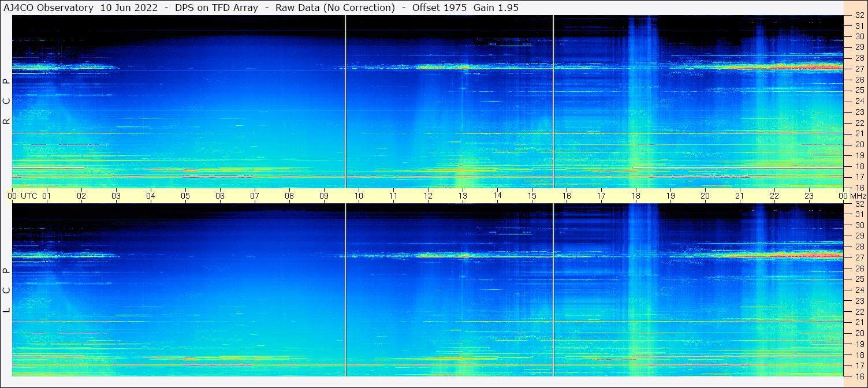Click the '24' MHz tick of RCP panel
The height and width of the screenshot is (388, 868).
coord(859,101)
